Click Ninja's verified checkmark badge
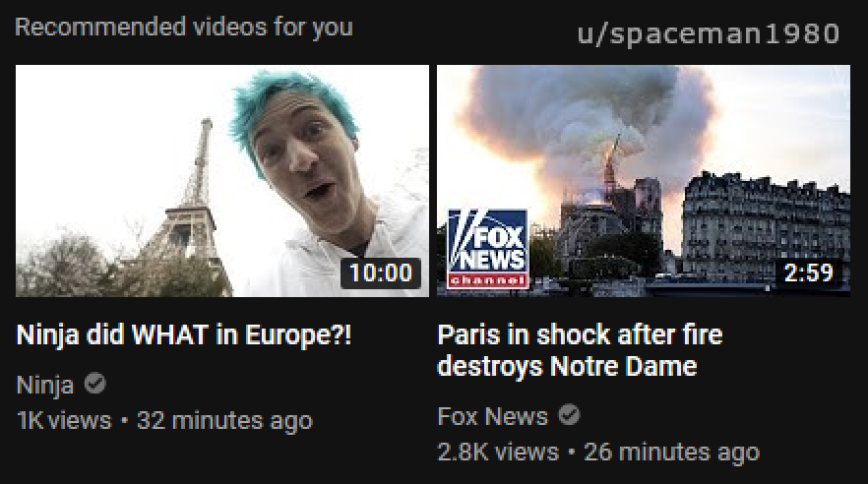Viewport: 868px width, 484px height. click(95, 384)
